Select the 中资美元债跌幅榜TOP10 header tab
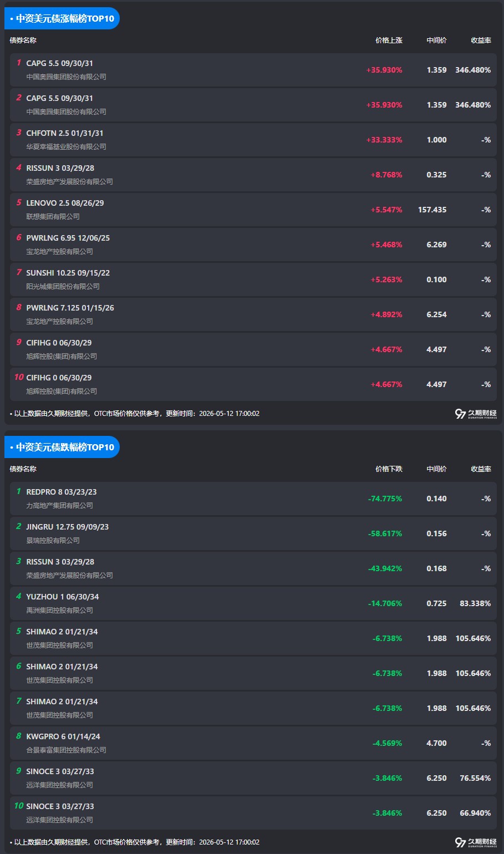Image resolution: width=504 pixels, height=854 pixels. [x=62, y=447]
